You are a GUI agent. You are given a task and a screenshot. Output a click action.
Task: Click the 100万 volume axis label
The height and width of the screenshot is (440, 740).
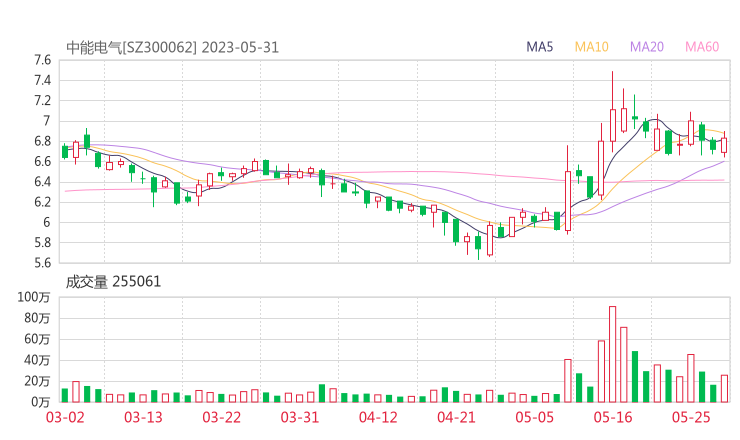coord(34,297)
